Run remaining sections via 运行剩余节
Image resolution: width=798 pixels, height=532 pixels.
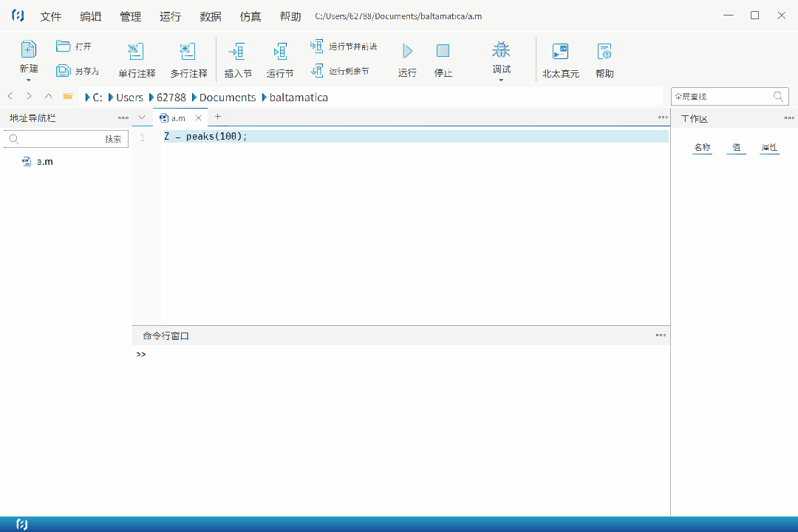click(x=340, y=72)
